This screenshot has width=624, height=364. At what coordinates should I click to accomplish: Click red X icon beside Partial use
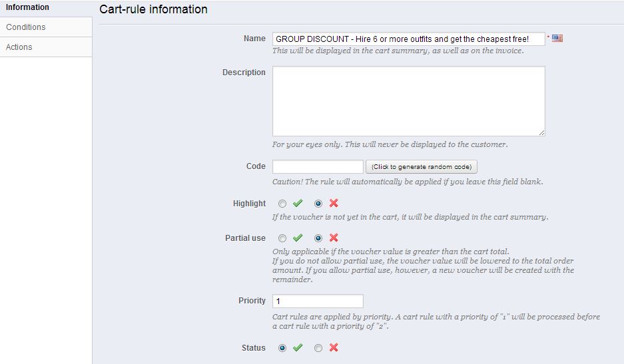334,238
